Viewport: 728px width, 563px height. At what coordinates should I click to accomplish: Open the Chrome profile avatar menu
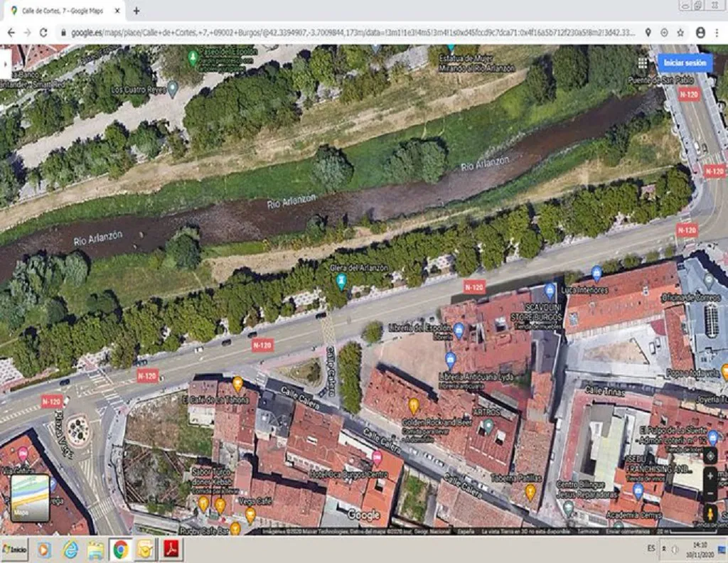pos(700,33)
